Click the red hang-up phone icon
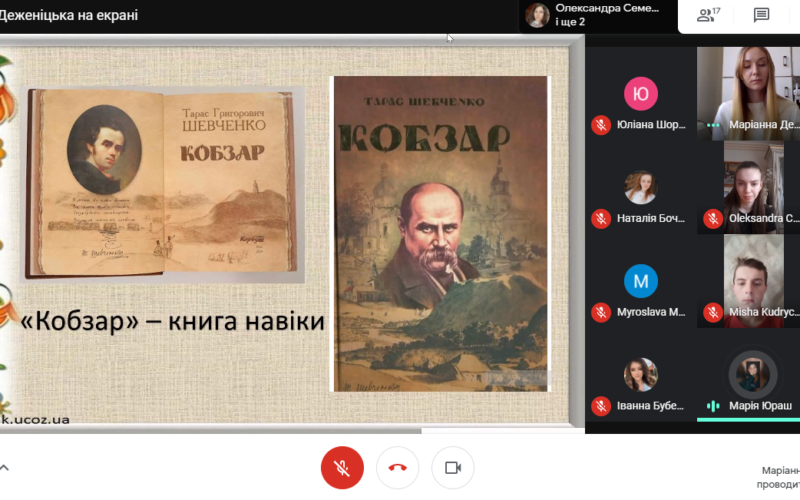Viewport: 800px width, 500px height. [397, 467]
